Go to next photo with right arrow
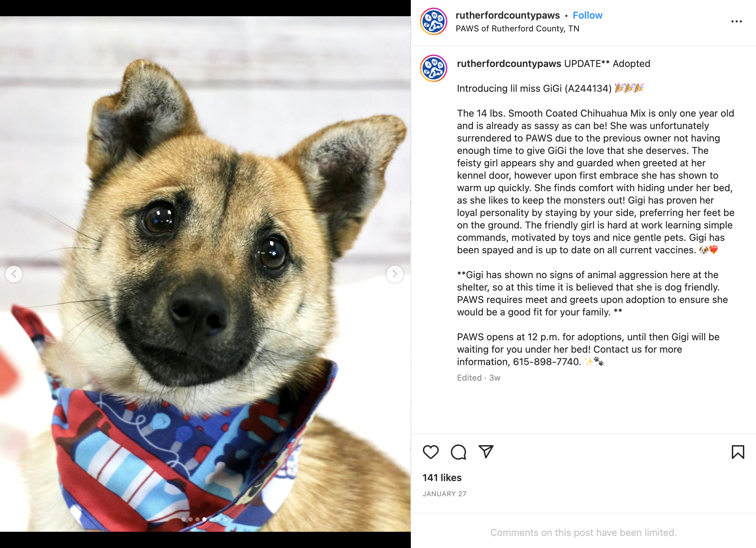Image resolution: width=756 pixels, height=548 pixels. click(395, 274)
